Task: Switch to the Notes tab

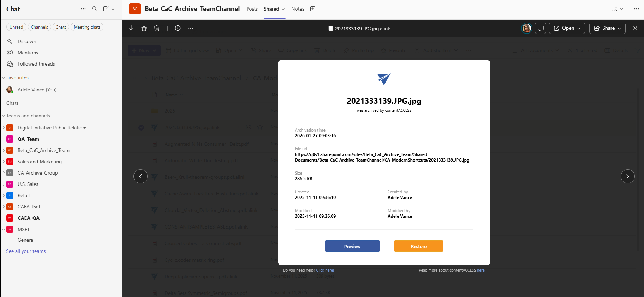Action: (x=298, y=9)
